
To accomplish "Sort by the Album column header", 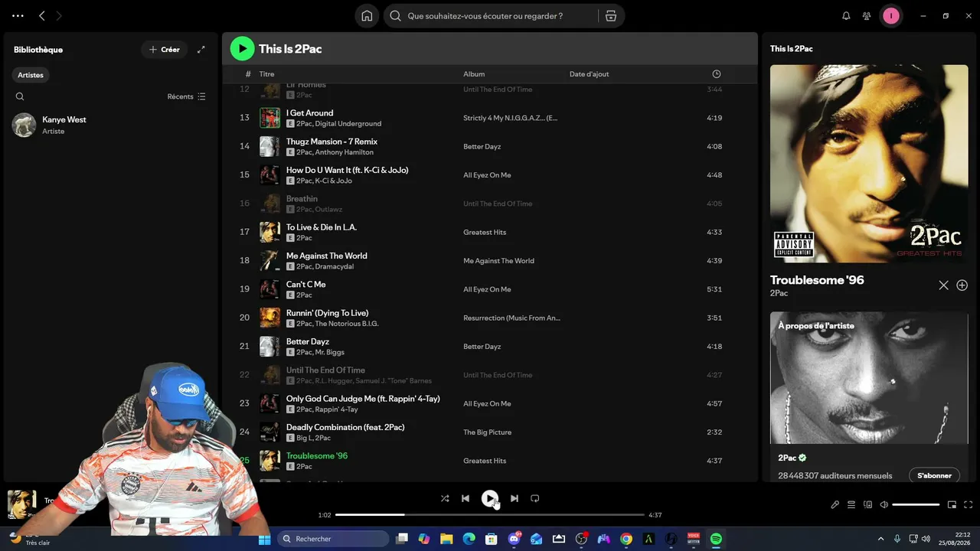I will tap(474, 74).
